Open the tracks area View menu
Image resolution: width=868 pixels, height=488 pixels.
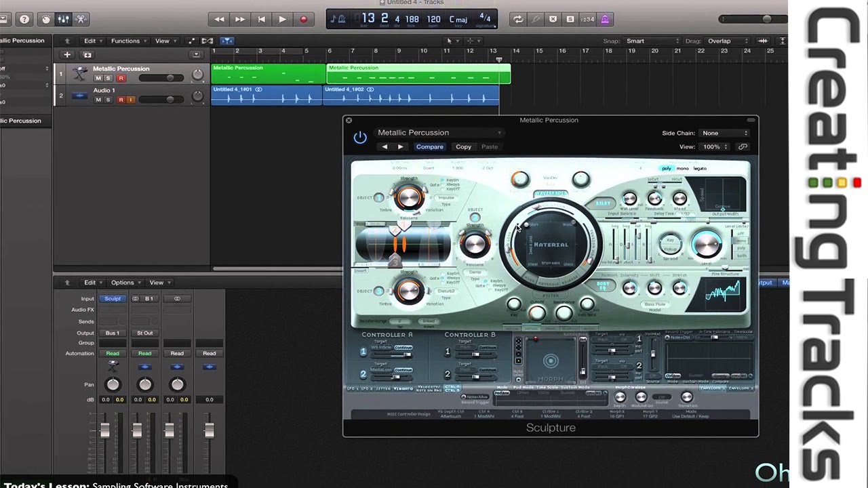[165, 41]
